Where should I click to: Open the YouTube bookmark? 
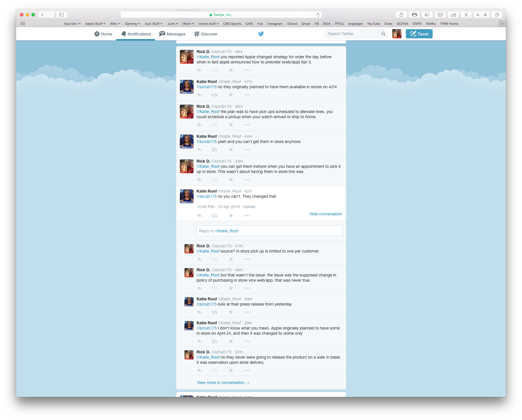click(x=374, y=24)
